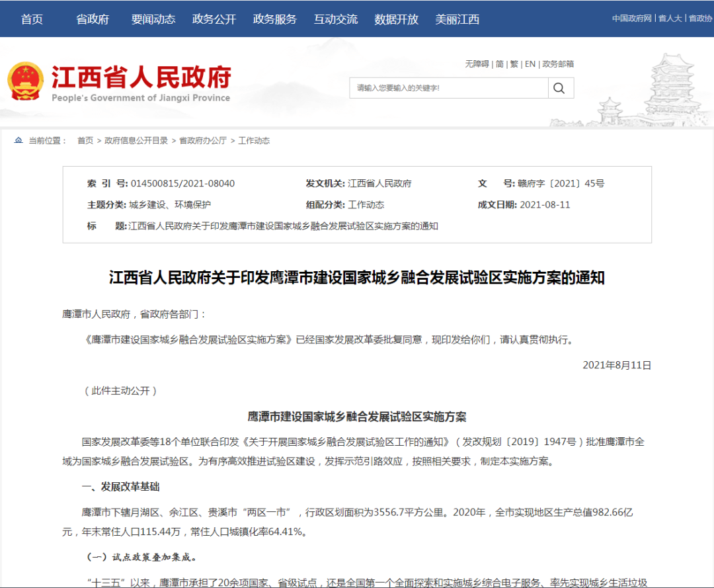Open the 省政府 navigation tab
This screenshot has width=714, height=588.
tap(93, 20)
